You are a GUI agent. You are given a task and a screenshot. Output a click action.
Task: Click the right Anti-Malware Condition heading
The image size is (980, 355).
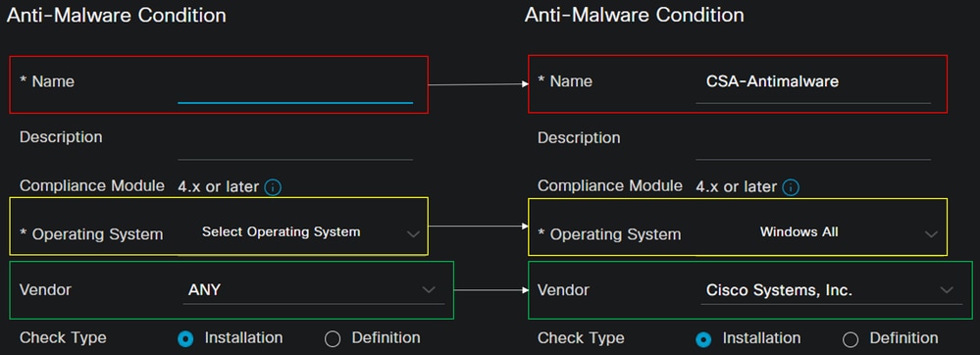pyautogui.click(x=635, y=15)
